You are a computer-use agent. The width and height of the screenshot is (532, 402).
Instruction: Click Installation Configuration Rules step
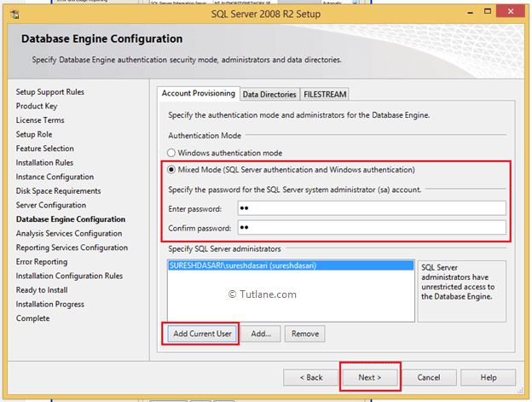point(69,276)
